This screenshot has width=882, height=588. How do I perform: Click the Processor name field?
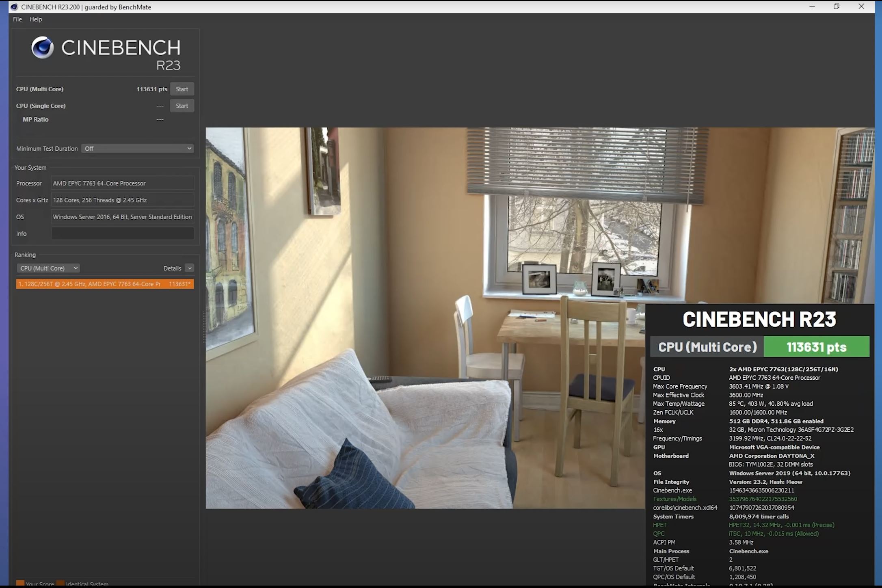[x=122, y=183]
